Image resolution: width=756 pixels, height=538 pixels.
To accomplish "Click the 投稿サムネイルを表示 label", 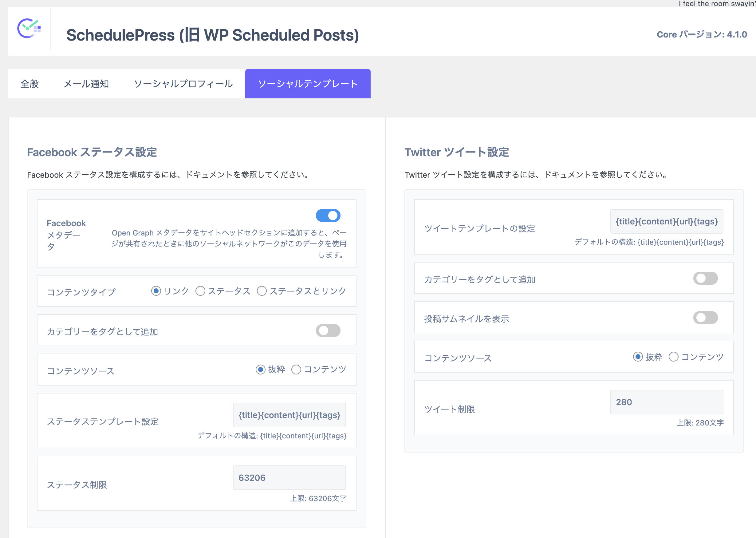I will (466, 319).
